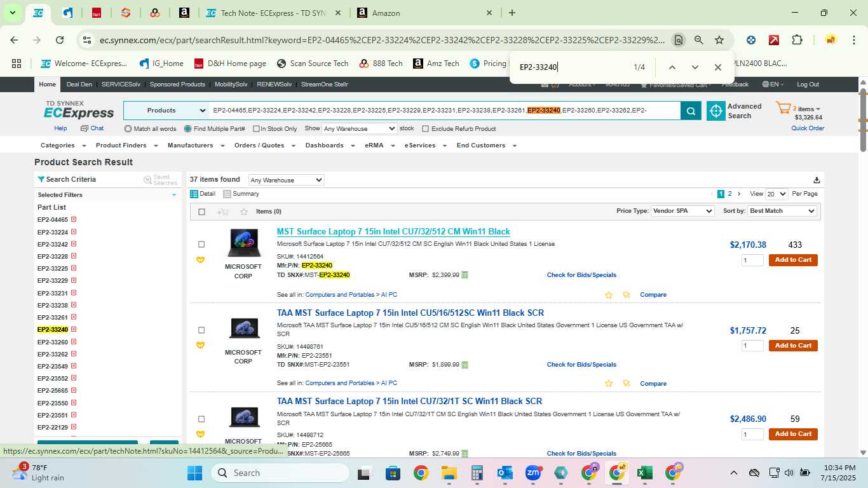Open Manufacturers menu
The height and width of the screenshot is (488, 868).
196,146
